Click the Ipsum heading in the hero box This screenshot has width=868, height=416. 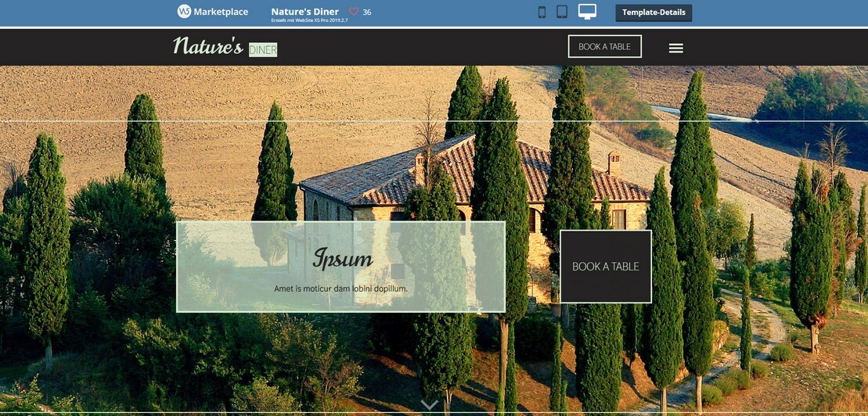pyautogui.click(x=343, y=258)
